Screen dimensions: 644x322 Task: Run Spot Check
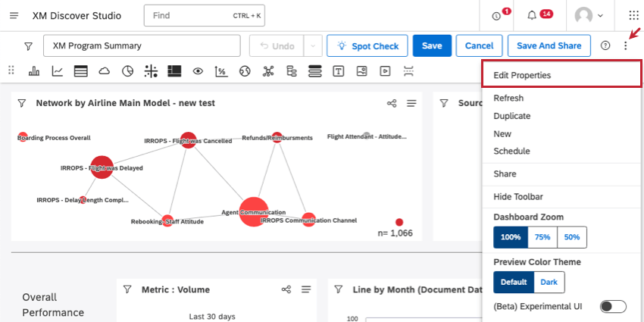point(367,45)
